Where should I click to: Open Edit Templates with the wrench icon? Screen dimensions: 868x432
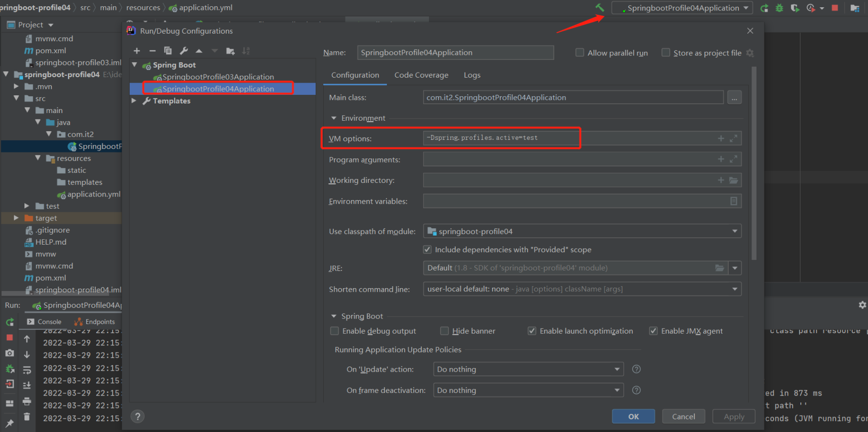tap(184, 51)
